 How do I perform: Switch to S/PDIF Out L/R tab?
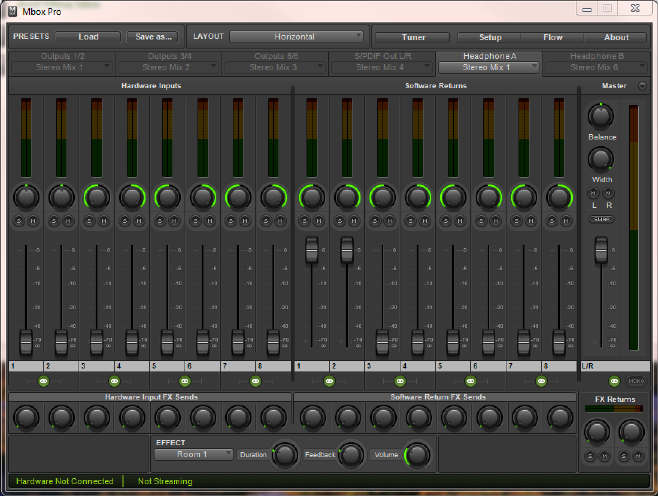pyautogui.click(x=383, y=56)
